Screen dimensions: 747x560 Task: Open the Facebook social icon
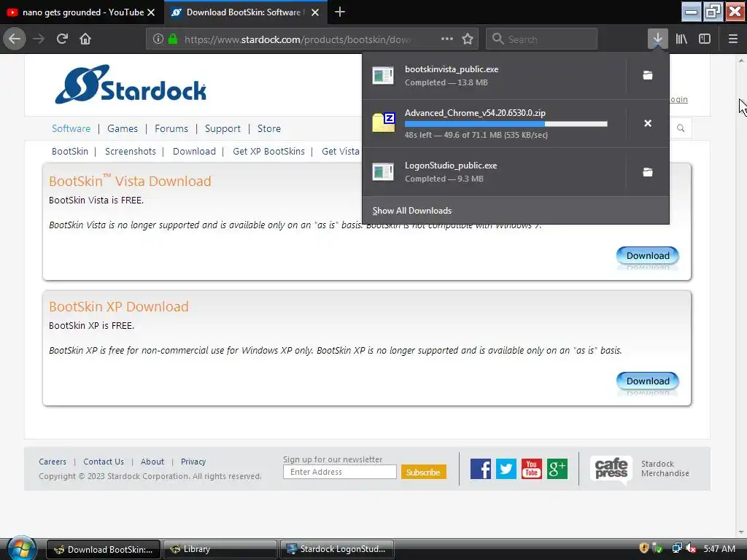tap(480, 469)
